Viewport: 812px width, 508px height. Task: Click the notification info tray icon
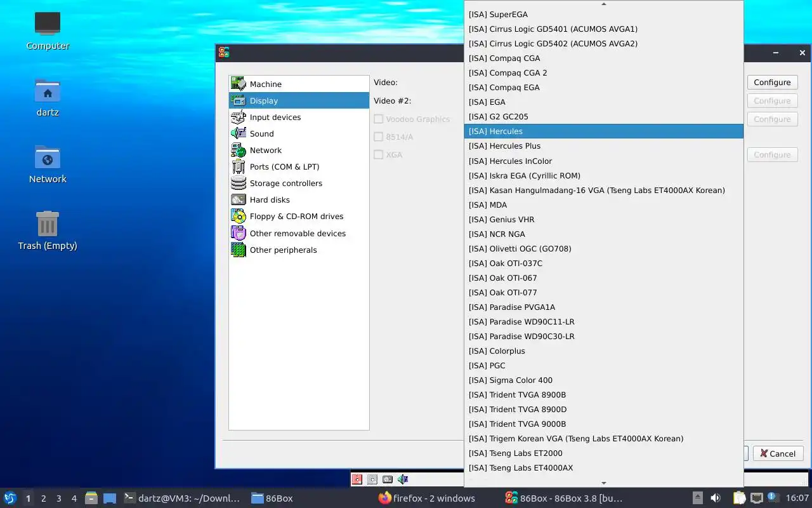773,497
